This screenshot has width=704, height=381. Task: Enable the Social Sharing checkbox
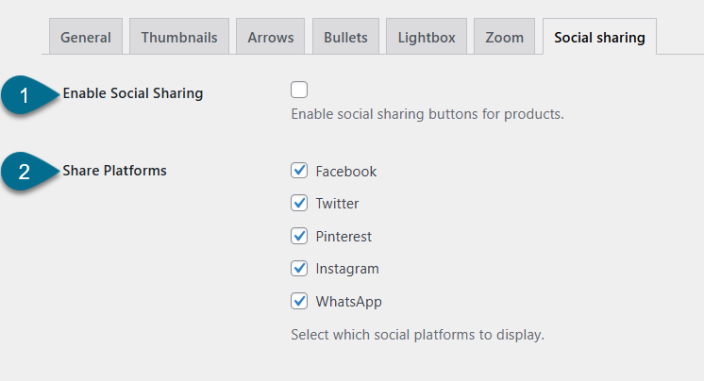299,90
